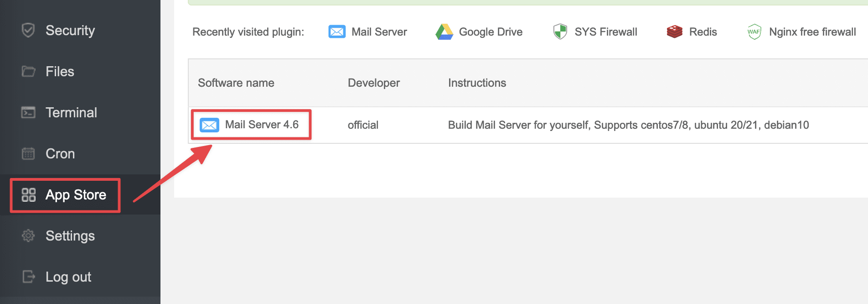868x304 pixels.
Task: Click the "Redis" text in recent plugins
Action: click(x=703, y=32)
